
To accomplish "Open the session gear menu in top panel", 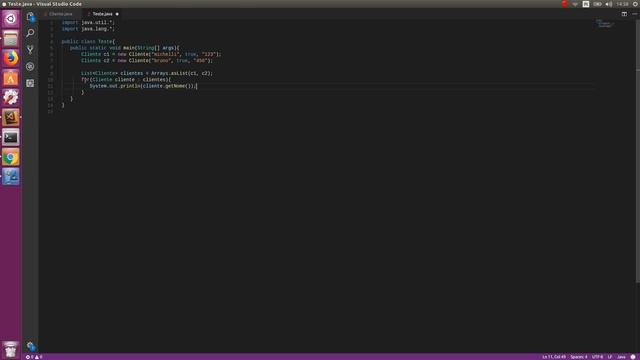I will tap(635, 4).
